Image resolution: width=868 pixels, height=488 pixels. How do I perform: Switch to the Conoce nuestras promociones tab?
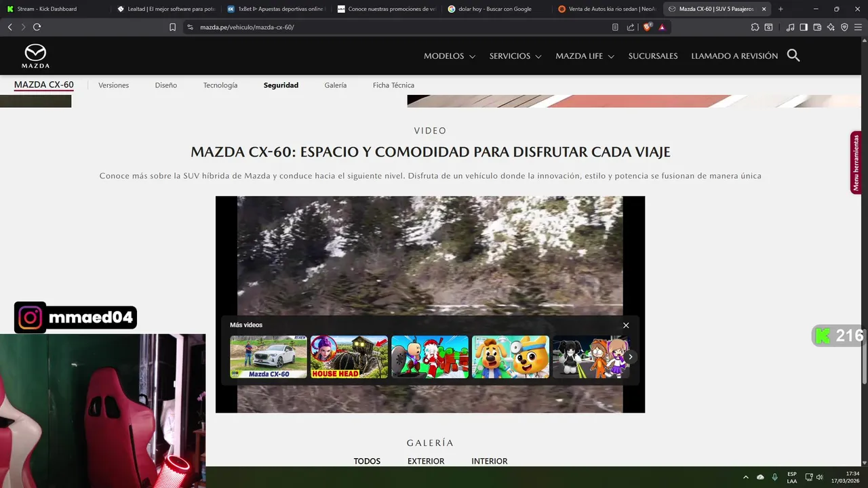tap(387, 9)
